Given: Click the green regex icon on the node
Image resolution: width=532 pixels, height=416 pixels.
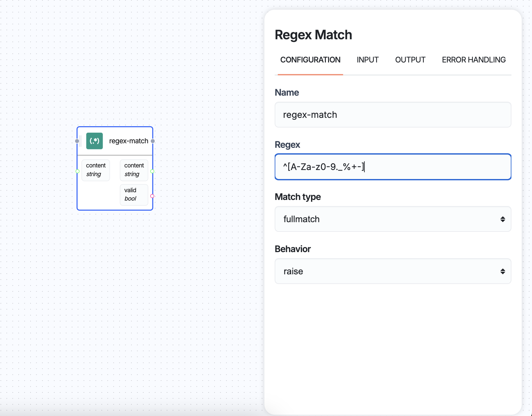Looking at the screenshot, I should click(94, 141).
